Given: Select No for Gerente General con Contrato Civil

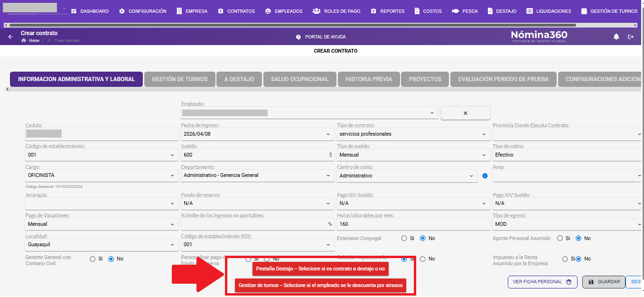Looking at the screenshot, I should click(x=111, y=259).
